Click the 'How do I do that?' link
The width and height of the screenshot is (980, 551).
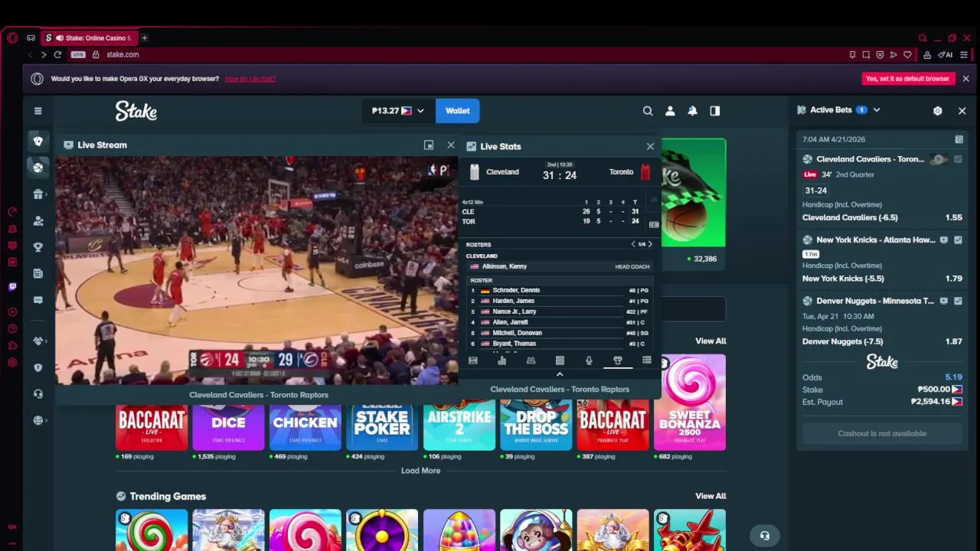[x=250, y=79]
